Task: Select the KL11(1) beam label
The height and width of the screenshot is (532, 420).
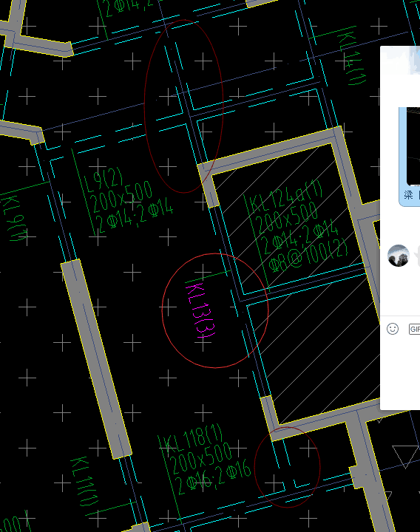Action: [84, 482]
